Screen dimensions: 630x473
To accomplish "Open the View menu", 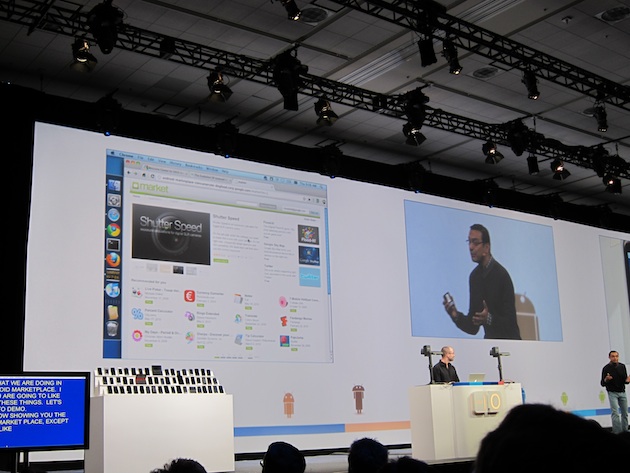I will coord(162,161).
